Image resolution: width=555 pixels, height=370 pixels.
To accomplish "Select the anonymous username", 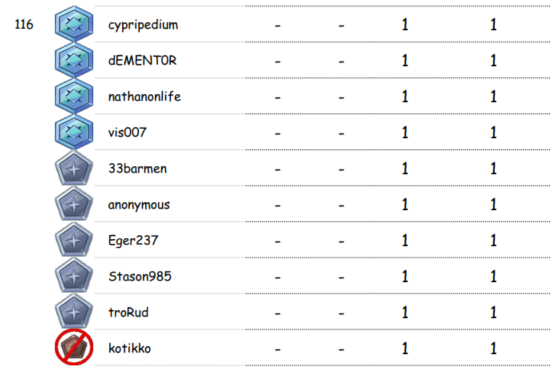I will pos(139,205).
